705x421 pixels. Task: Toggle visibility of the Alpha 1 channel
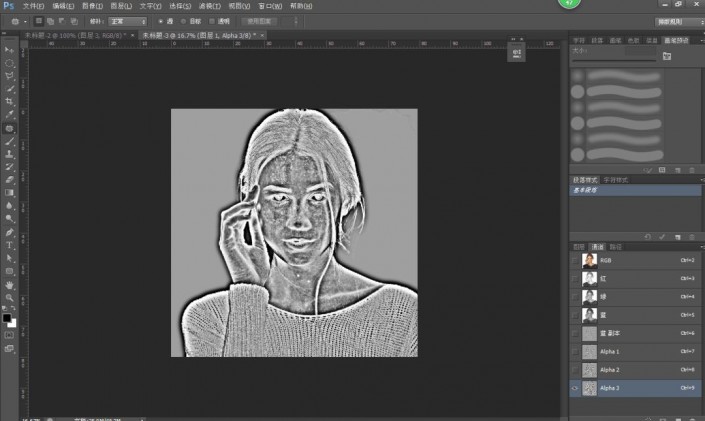coord(574,351)
